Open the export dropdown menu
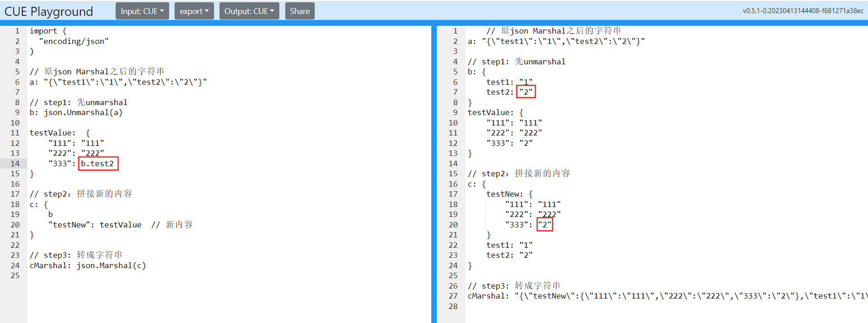 (x=194, y=11)
